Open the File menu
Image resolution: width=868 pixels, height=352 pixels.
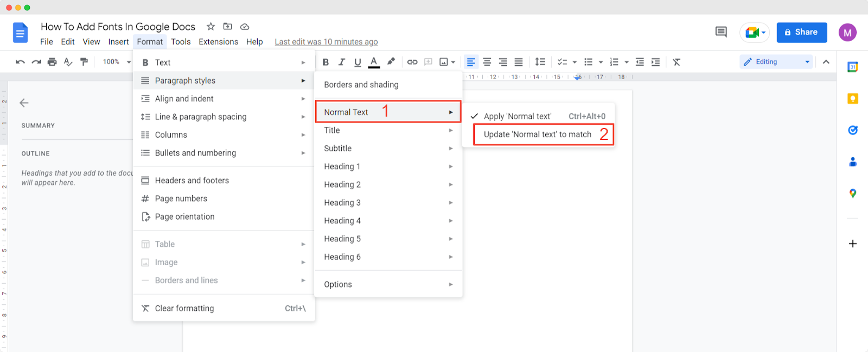click(47, 42)
